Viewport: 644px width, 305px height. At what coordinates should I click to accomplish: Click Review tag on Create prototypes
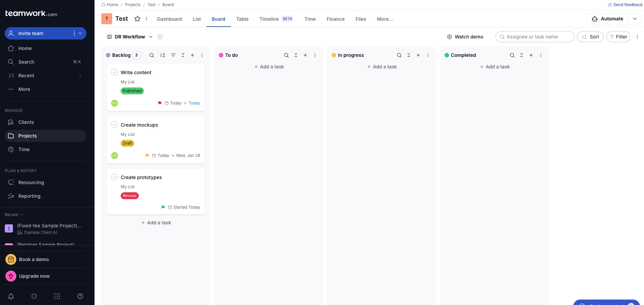coord(130,196)
